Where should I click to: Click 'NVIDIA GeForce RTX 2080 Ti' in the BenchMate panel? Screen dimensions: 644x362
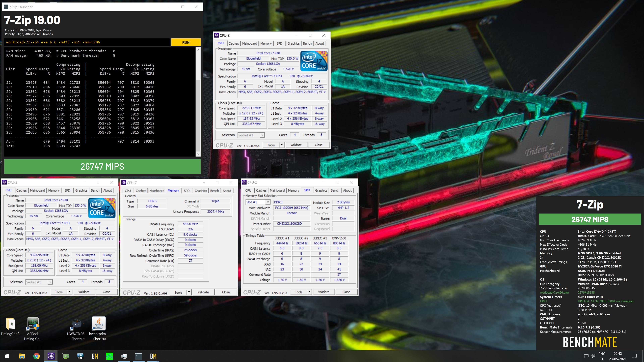tap(600, 266)
